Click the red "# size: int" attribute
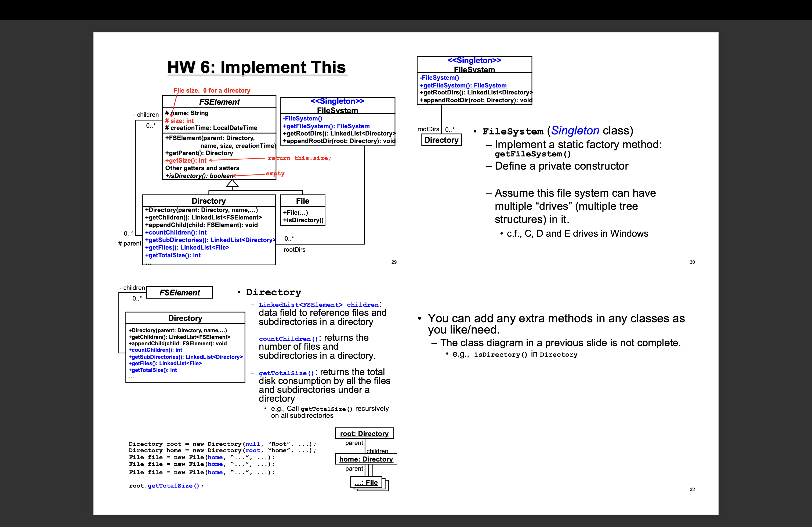Viewport: 812px width, 527px height. click(179, 121)
